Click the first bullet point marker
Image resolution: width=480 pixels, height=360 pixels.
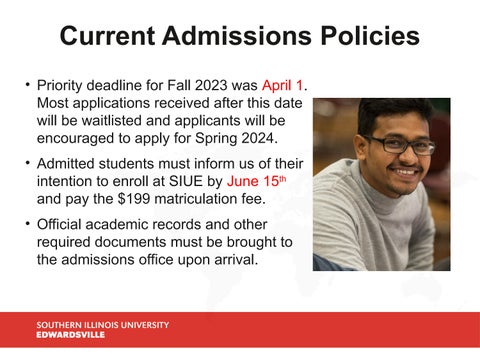(28, 84)
